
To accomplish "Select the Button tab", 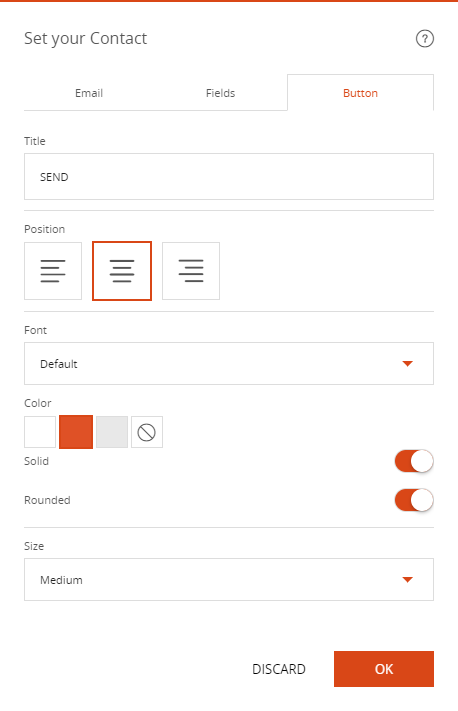I will pos(361,93).
